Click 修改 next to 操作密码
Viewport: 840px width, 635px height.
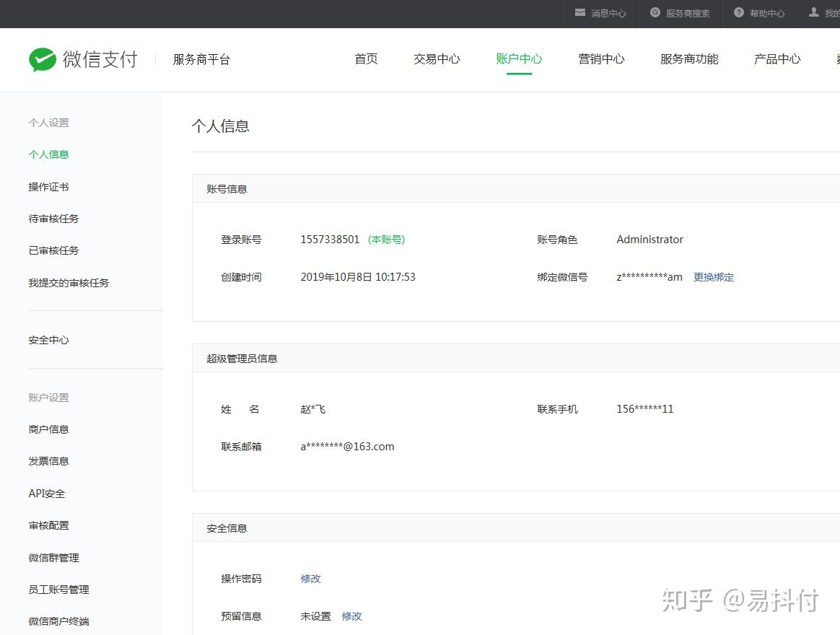[x=311, y=579]
